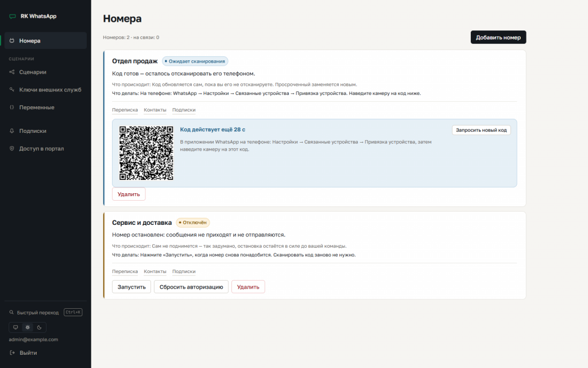Viewport: 588px width, 368px height.
Task: Switch to light theme with sun icon
Action: [x=28, y=327]
